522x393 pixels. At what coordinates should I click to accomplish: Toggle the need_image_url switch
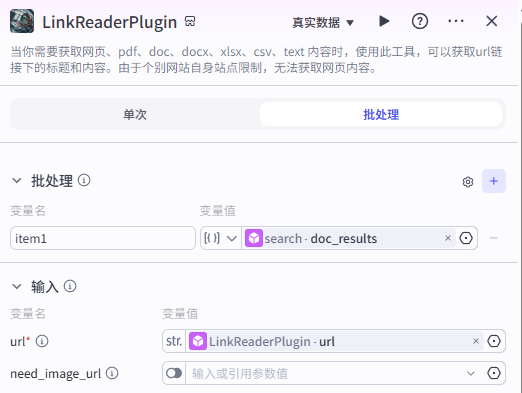click(x=174, y=373)
